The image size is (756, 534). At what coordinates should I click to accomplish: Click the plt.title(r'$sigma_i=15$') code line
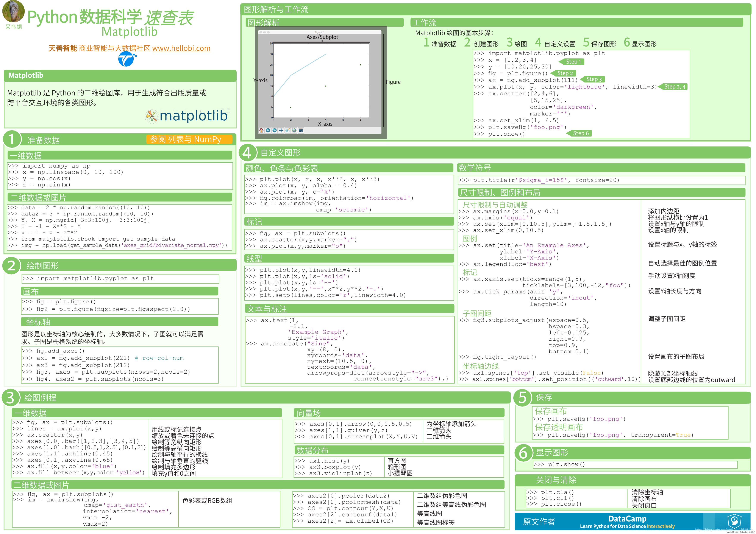539,180
